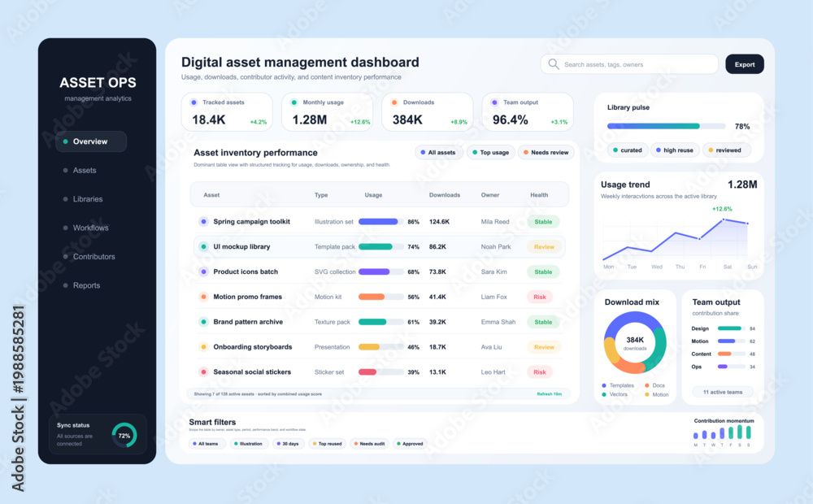Select the Needs review filter chip
Screen dimensions: 813x504
[546, 153]
